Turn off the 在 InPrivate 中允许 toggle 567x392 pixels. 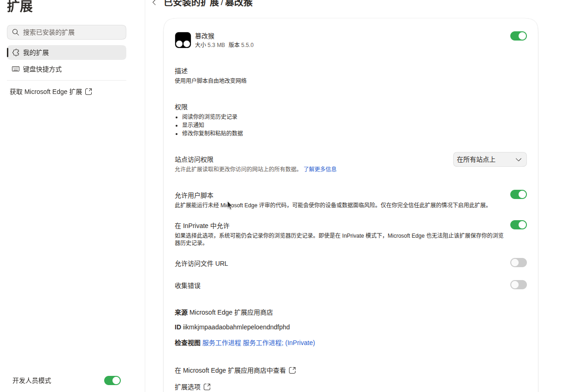click(519, 225)
